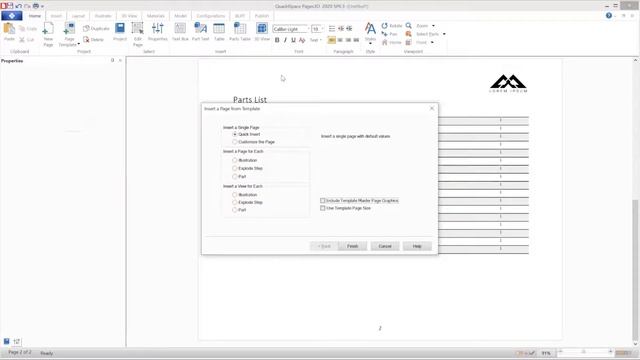640x360 pixels.
Task: Open the 3D View ribbon tab
Action: tap(129, 16)
